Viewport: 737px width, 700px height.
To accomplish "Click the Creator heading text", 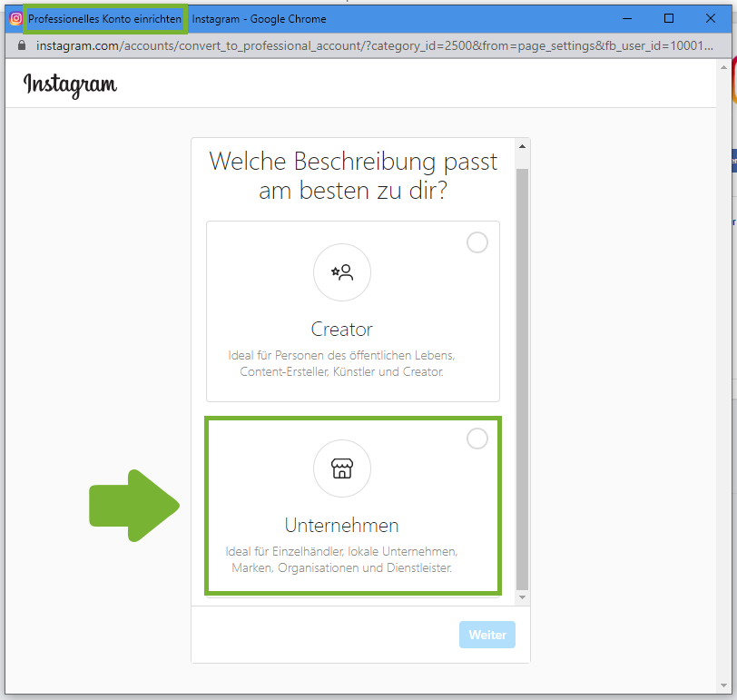I will coord(341,329).
